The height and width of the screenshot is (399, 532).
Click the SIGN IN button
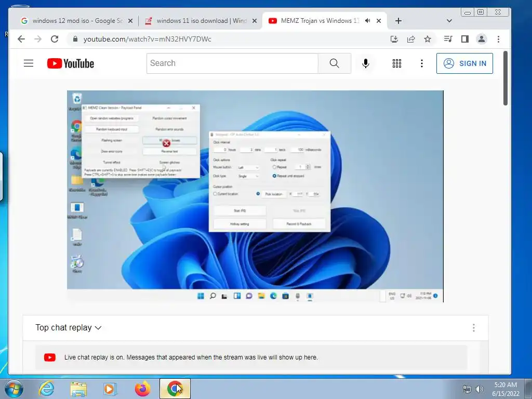pyautogui.click(x=464, y=63)
